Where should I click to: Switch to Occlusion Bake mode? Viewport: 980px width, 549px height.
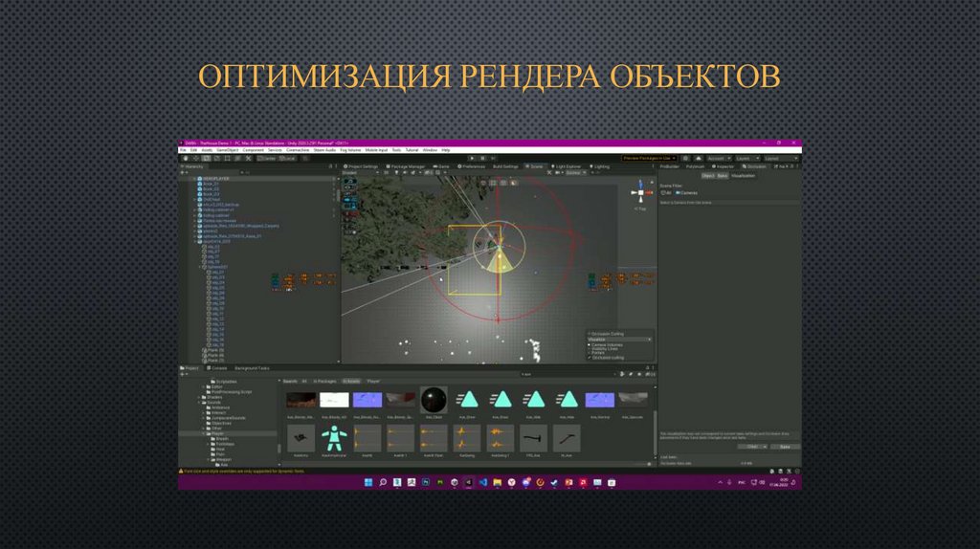[x=723, y=175]
